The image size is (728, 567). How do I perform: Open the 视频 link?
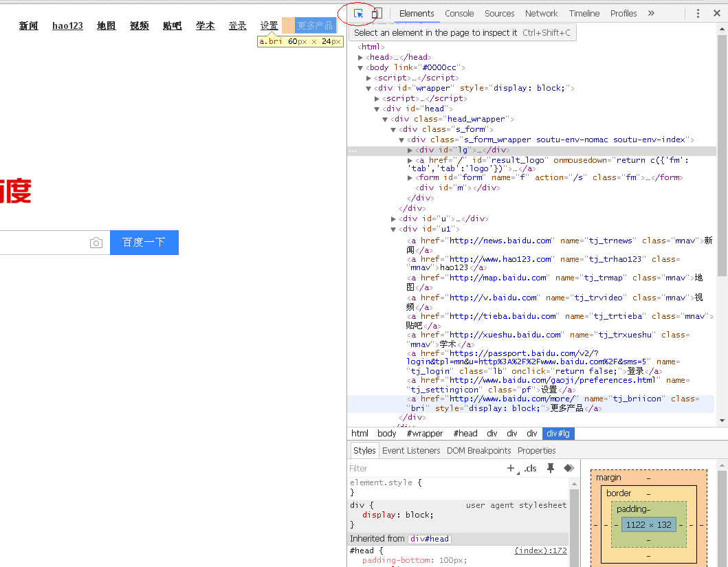[x=140, y=25]
